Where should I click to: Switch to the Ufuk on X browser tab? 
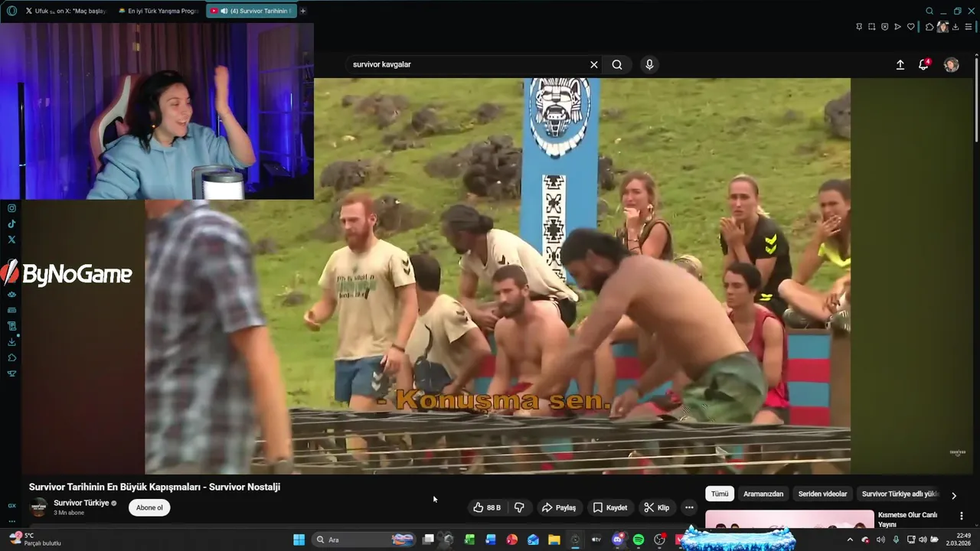(67, 11)
